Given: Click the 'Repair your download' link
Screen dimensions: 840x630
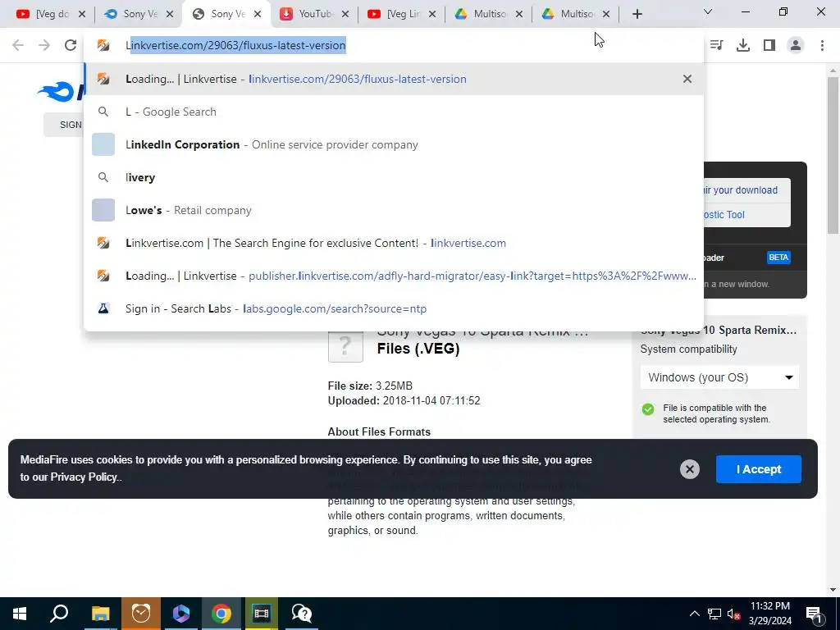Looking at the screenshot, I should (740, 190).
